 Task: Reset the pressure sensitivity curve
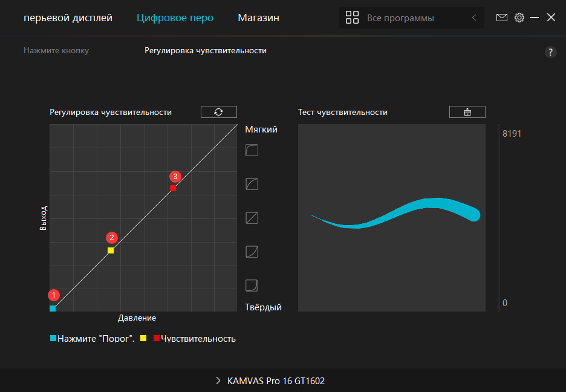coord(218,112)
